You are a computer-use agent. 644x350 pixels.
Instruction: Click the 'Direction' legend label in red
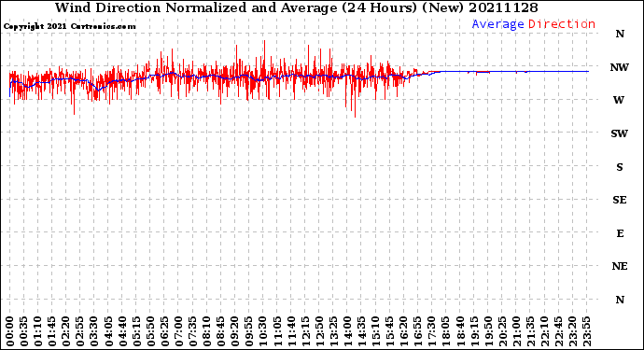[x=562, y=24]
